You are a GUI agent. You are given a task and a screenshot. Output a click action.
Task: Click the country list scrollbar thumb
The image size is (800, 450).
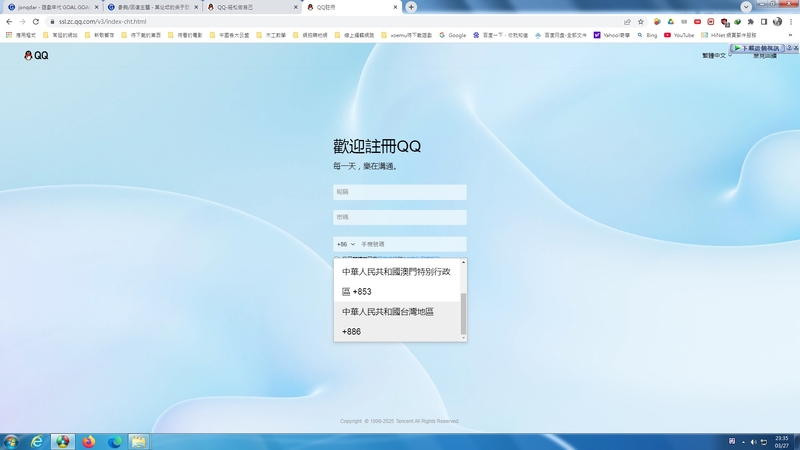pos(463,313)
